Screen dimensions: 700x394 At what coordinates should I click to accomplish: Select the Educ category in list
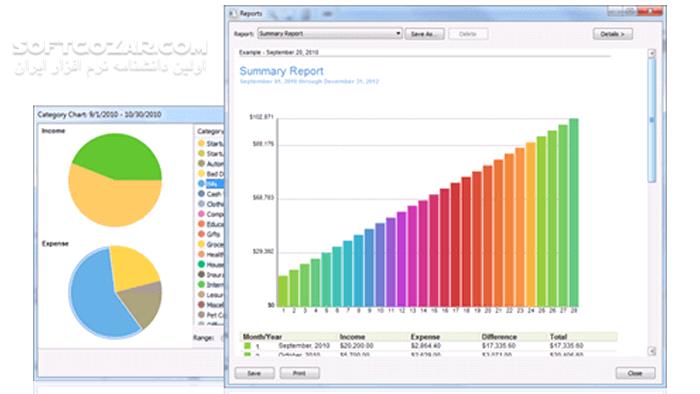click(210, 224)
